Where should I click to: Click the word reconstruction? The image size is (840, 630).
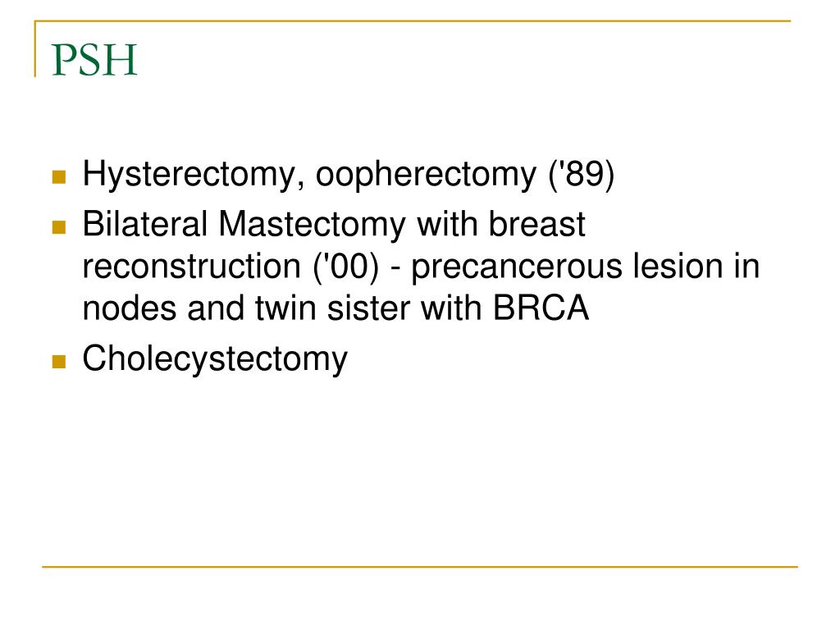192,266
